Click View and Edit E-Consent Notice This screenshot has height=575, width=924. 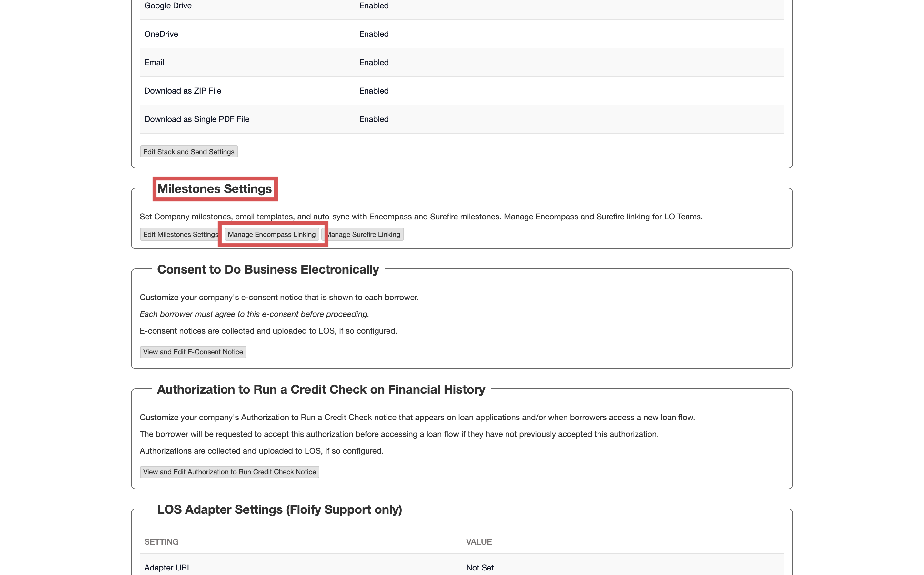193,352
